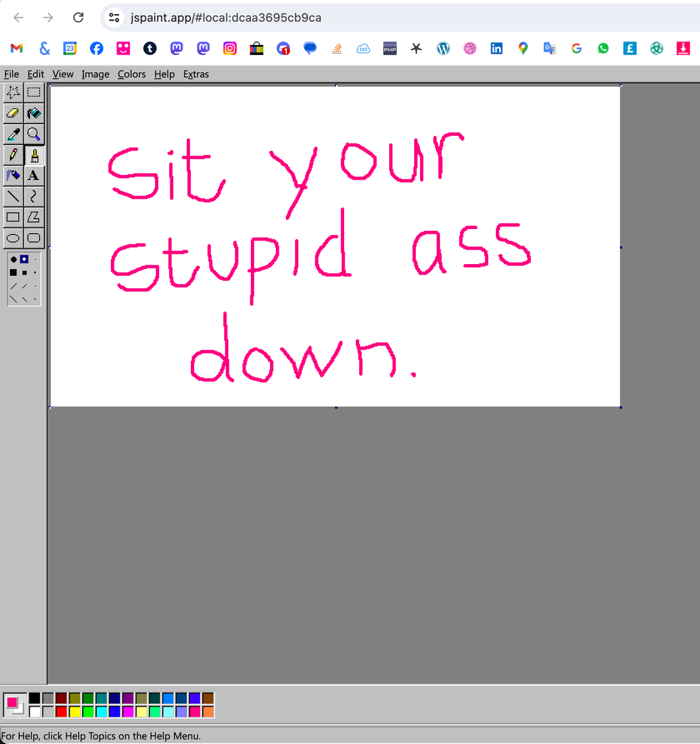Image resolution: width=700 pixels, height=744 pixels.
Task: Activate the Fill With Color tool
Action: [34, 113]
